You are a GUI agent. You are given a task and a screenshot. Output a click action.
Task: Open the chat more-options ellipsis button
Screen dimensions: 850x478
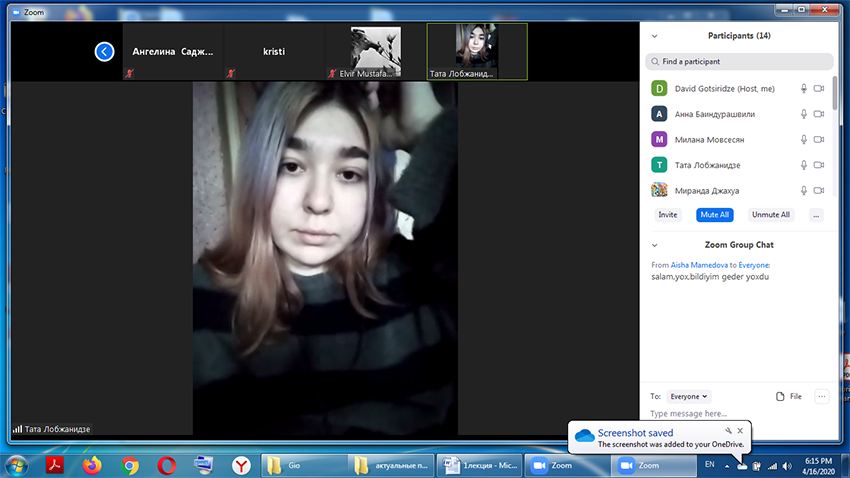click(x=822, y=396)
